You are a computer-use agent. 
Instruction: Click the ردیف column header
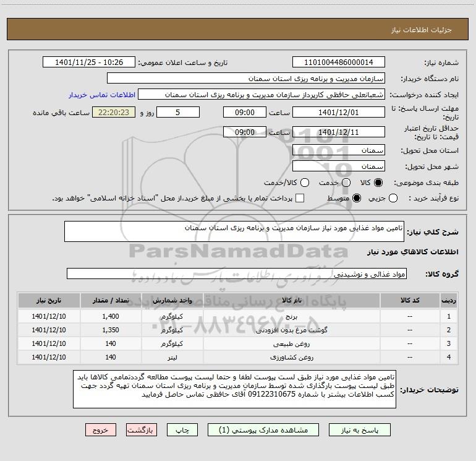tap(449, 300)
